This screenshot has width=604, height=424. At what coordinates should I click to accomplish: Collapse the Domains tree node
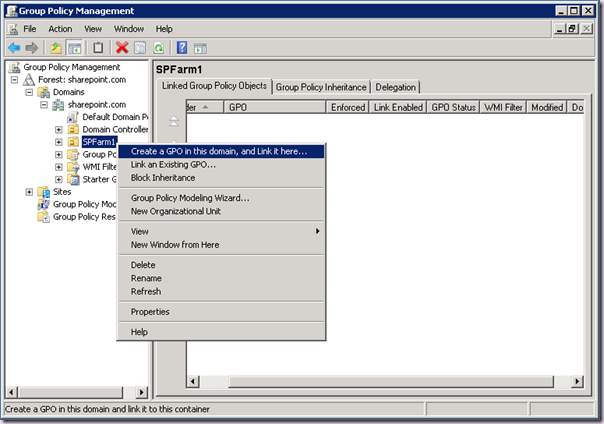[29, 92]
